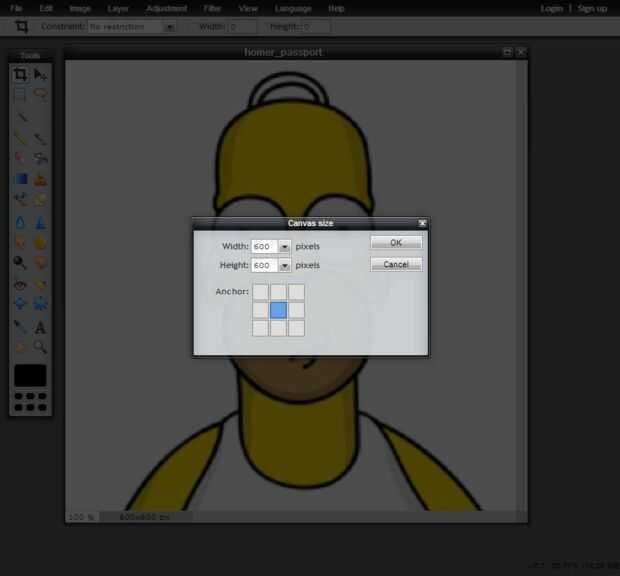Select the Type text tool
620x576 pixels.
click(x=40, y=327)
